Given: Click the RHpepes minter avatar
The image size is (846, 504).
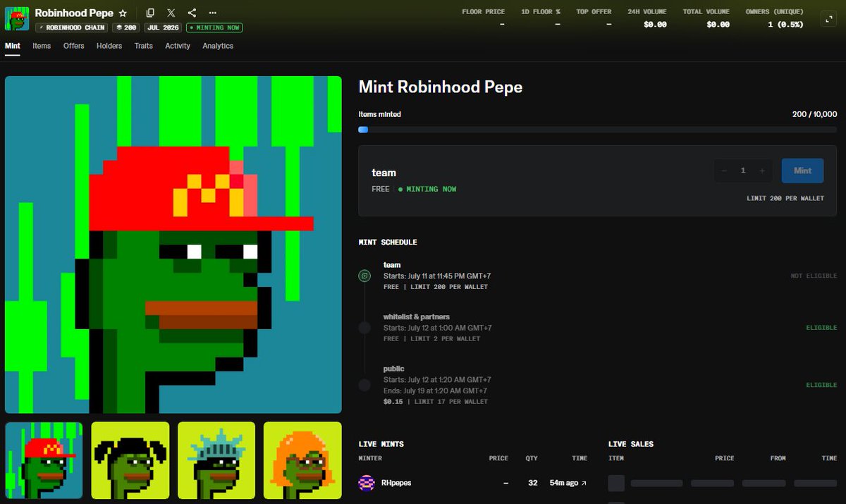Looking at the screenshot, I should click(367, 483).
